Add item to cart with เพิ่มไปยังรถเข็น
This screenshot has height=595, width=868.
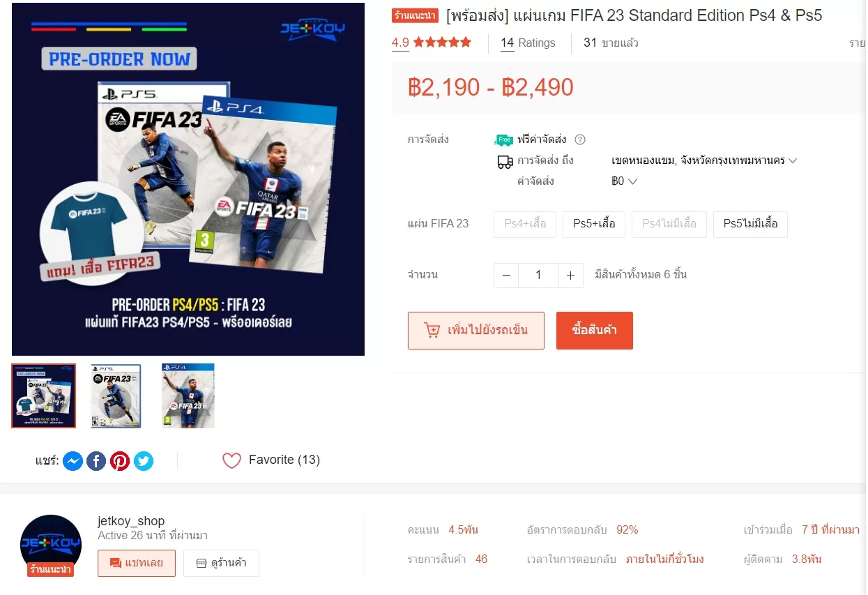coord(476,331)
